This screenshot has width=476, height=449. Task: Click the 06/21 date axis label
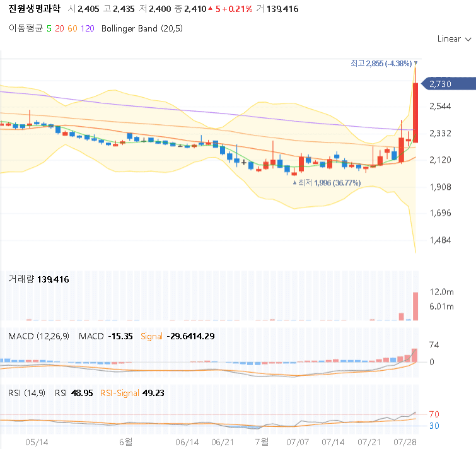pos(223,442)
